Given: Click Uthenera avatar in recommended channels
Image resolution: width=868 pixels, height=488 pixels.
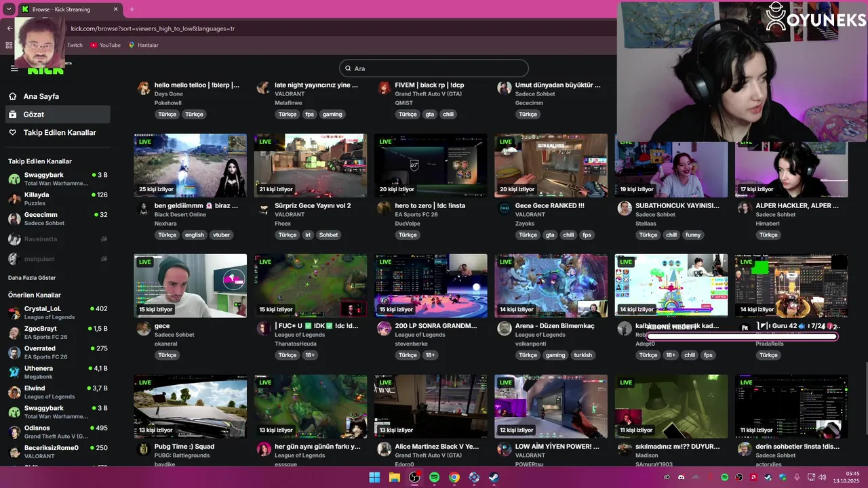Looking at the screenshot, I should (14, 372).
